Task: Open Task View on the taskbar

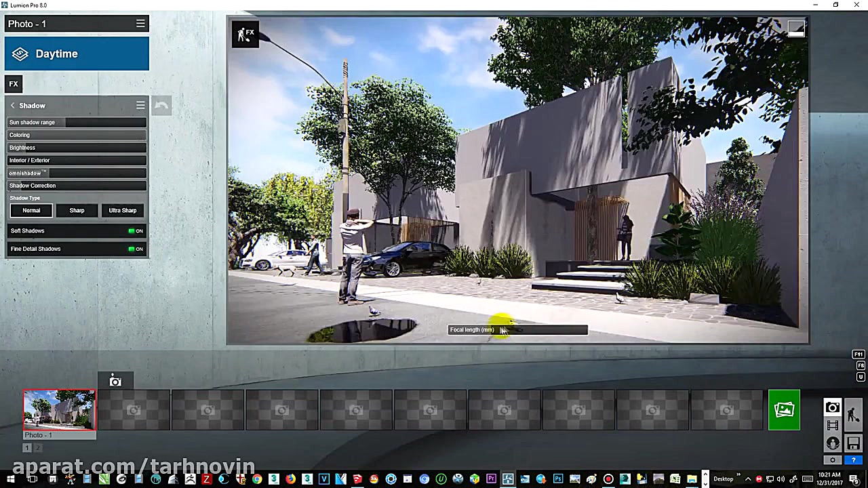Action: point(32,479)
